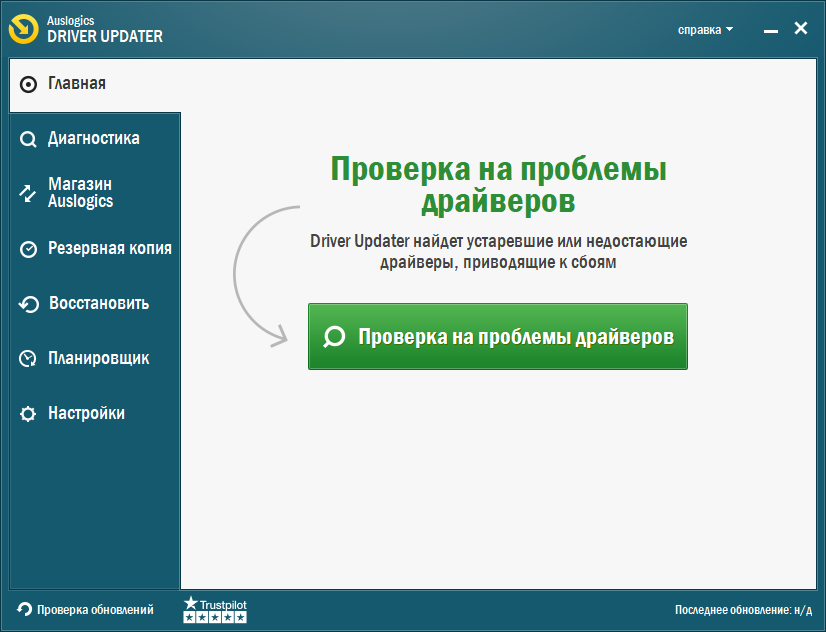826x632 pixels.
Task: Click the Auslogics logo in title bar
Action: coord(26,29)
